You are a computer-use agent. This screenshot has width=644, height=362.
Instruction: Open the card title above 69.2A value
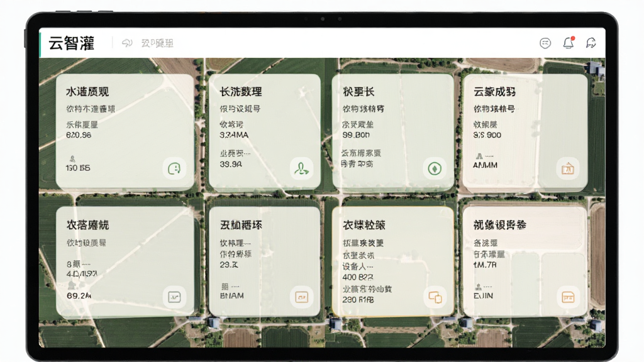87,225
